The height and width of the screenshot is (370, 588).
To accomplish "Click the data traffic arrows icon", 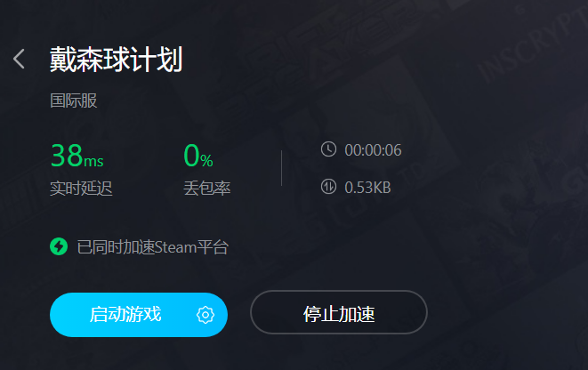I will tap(328, 186).
